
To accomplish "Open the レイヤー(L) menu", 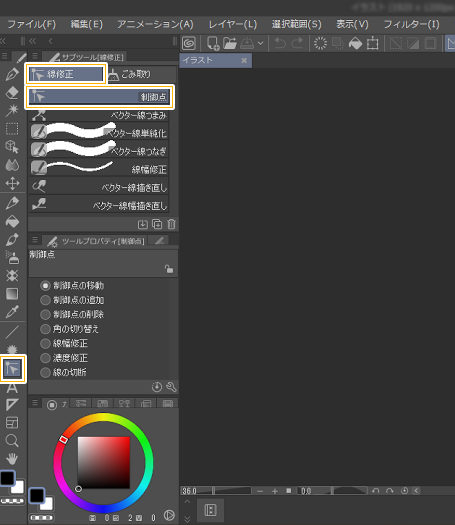I will (233, 24).
